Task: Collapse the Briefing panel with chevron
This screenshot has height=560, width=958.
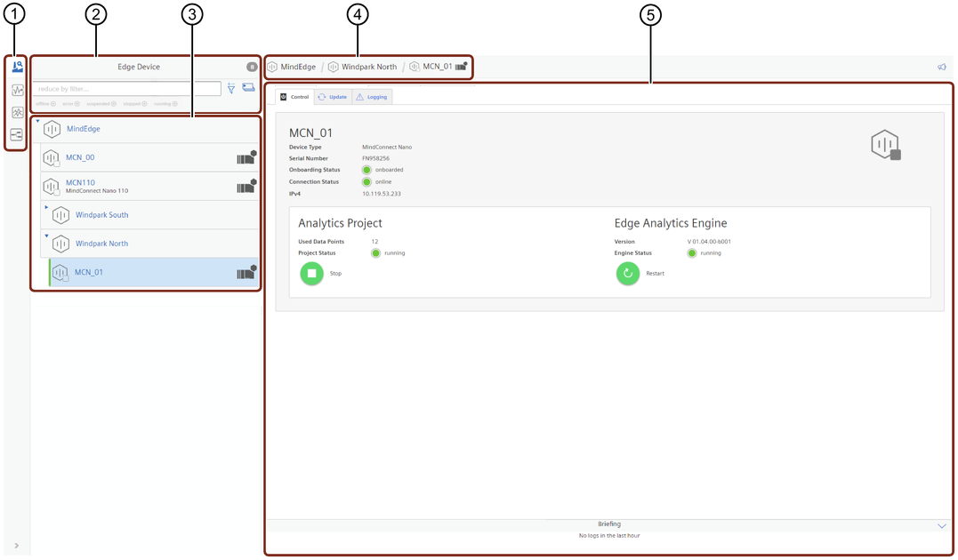Action: click(x=941, y=526)
